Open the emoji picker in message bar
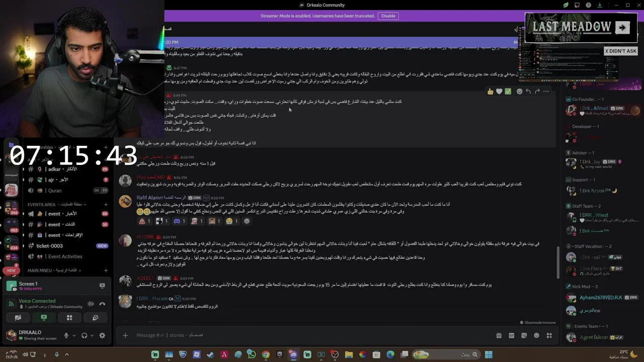 tap(536, 335)
